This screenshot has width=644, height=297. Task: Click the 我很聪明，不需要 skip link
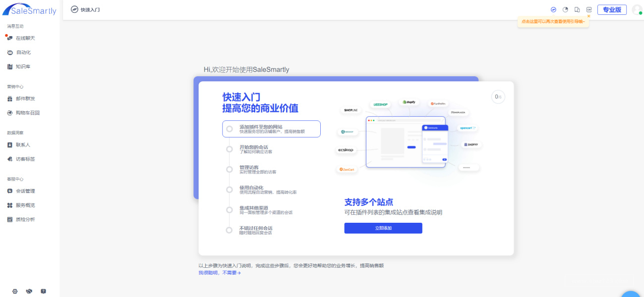coord(220,273)
